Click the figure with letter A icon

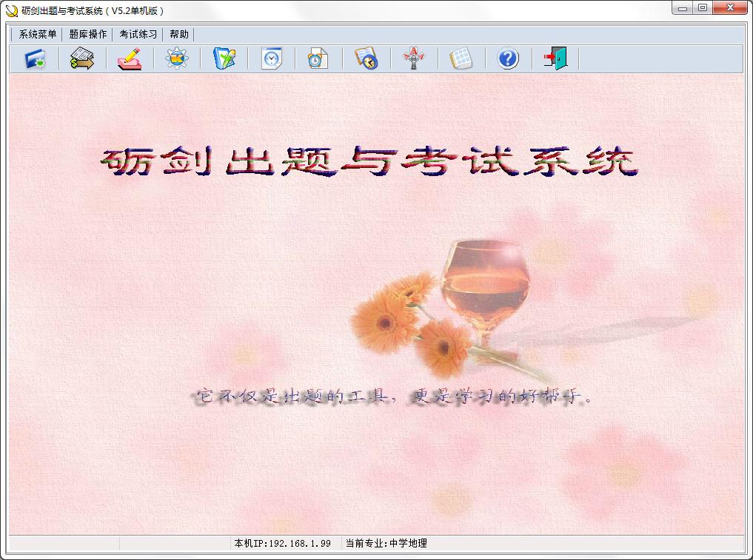tap(413, 59)
